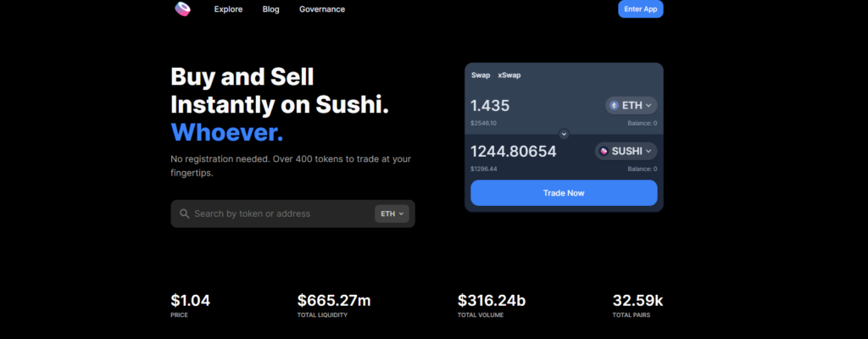Image resolution: width=868 pixels, height=339 pixels.
Task: Click the TOTAL LIQUIDITY label
Action: (322, 315)
